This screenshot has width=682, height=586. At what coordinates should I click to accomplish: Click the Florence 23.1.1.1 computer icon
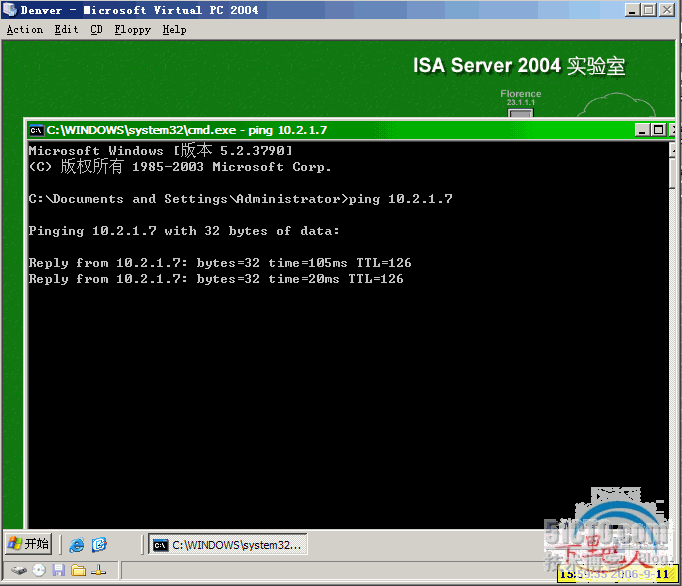(x=521, y=113)
